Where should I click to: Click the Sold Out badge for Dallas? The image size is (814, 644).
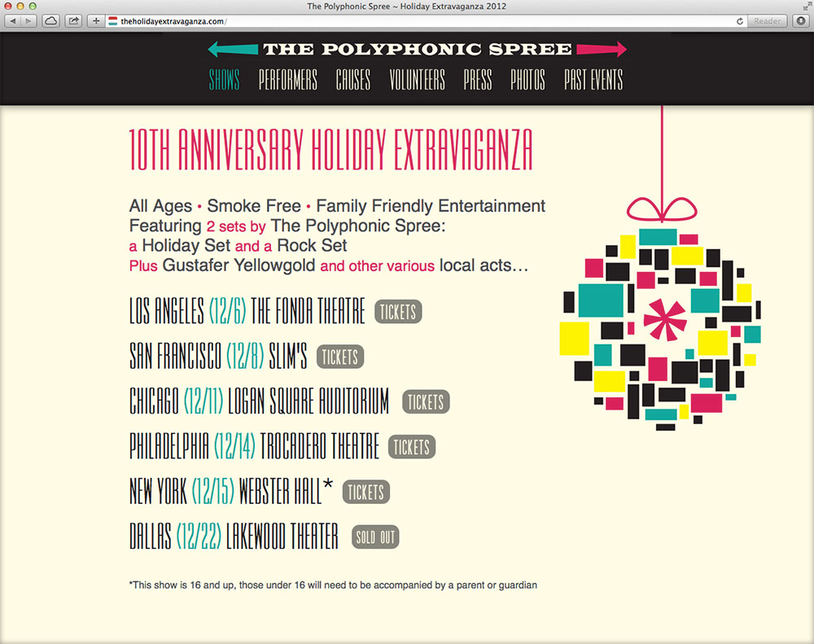pos(375,537)
